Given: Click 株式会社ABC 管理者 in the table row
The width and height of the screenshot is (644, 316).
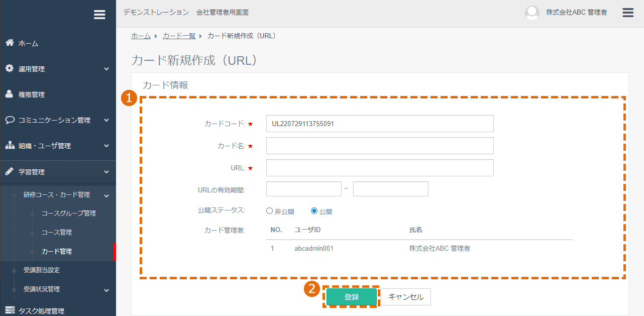Looking at the screenshot, I should click(440, 248).
